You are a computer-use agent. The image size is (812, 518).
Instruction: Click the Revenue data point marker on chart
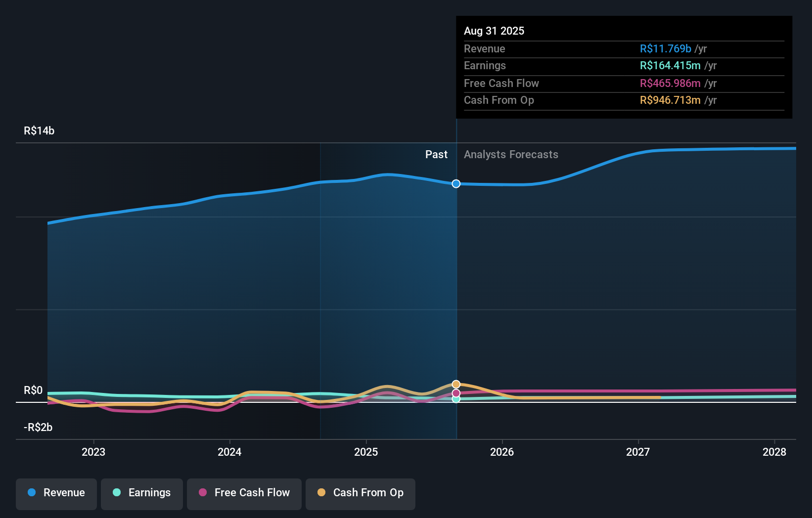[456, 184]
